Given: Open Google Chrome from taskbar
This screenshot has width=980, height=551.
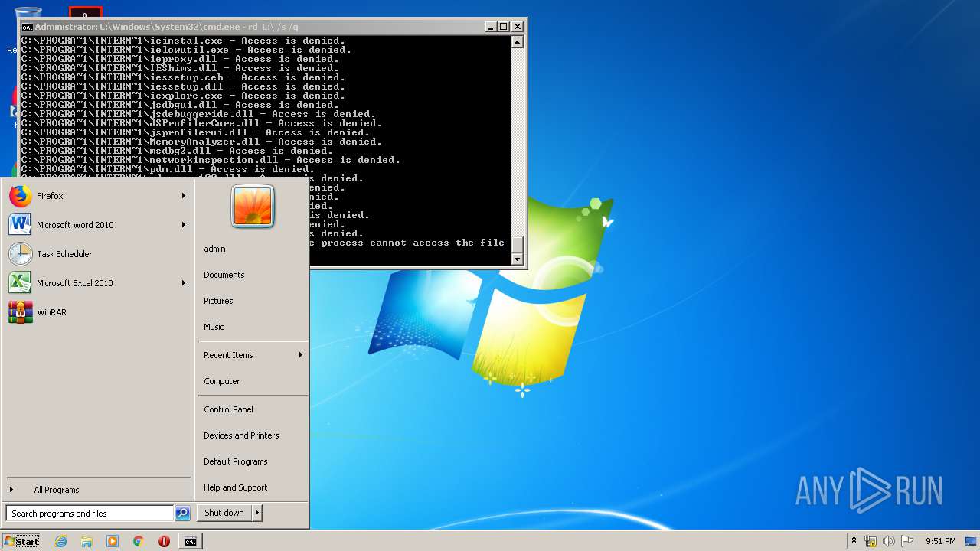Looking at the screenshot, I should [x=138, y=541].
